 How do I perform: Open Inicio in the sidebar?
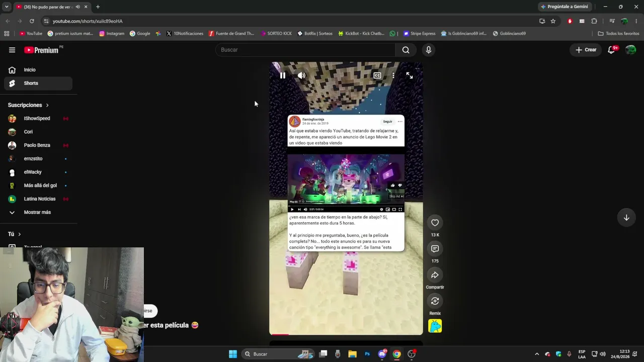(38, 70)
